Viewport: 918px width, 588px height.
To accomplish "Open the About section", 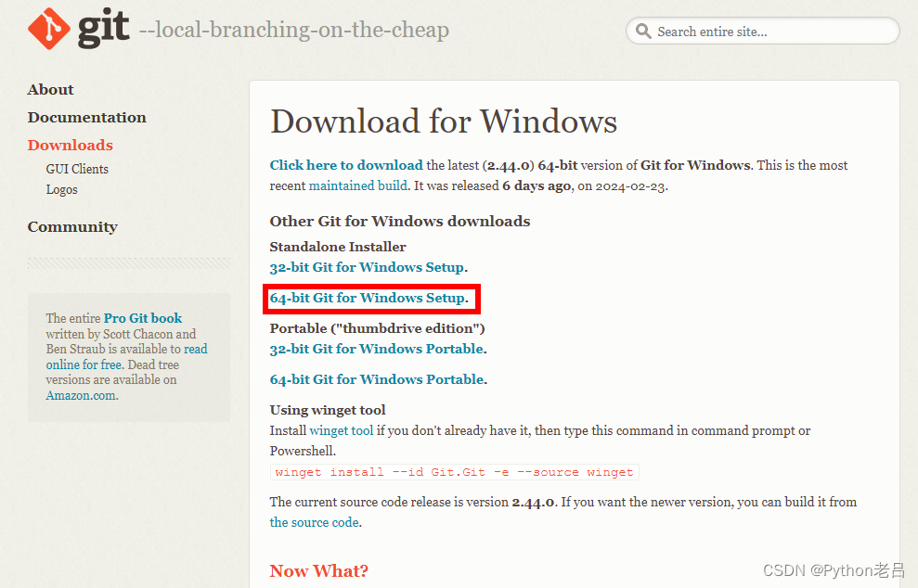I will pos(50,90).
